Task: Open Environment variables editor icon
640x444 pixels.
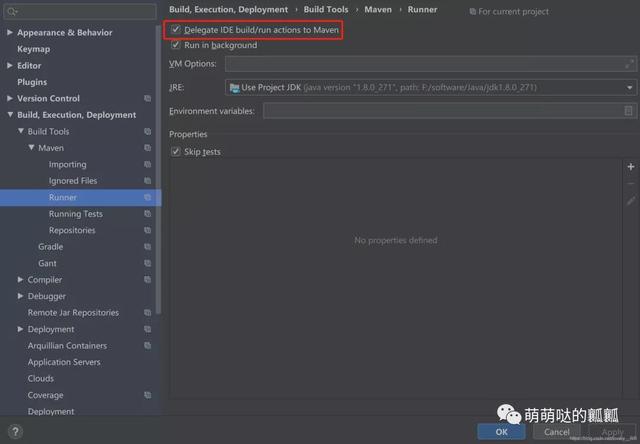Action: [629, 111]
